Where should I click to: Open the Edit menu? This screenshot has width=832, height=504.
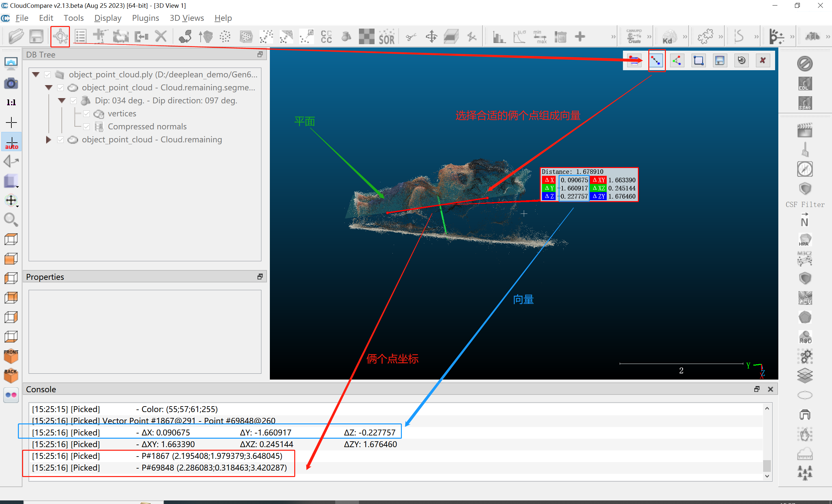(x=46, y=18)
